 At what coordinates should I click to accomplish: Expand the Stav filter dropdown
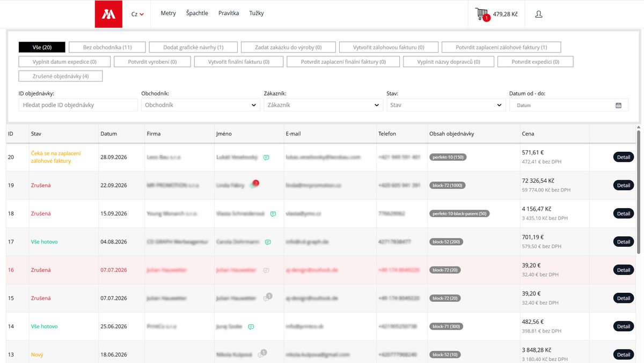click(446, 105)
